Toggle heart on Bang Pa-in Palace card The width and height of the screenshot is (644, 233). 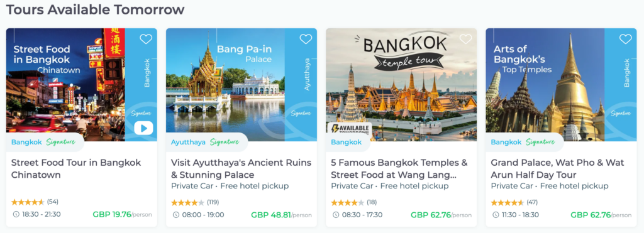306,39
